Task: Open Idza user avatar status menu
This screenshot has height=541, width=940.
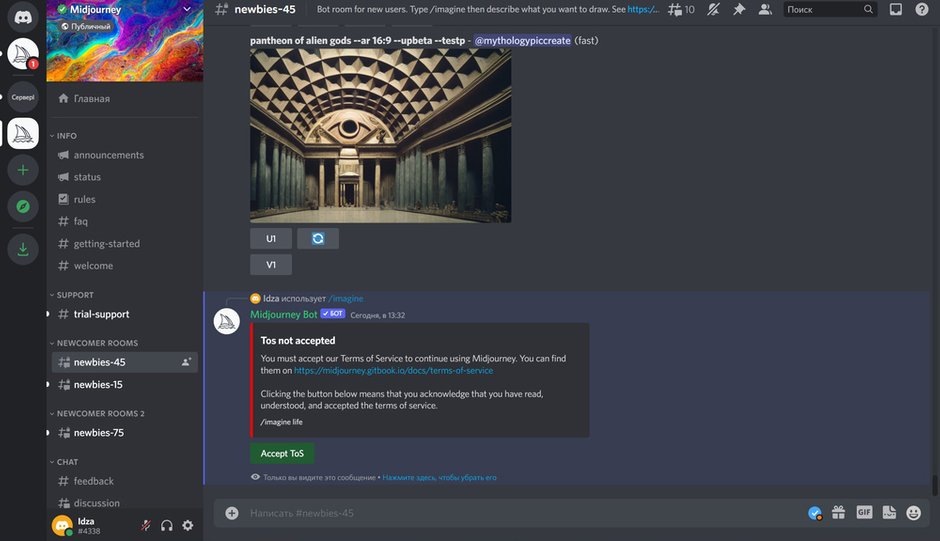Action: click(62, 525)
